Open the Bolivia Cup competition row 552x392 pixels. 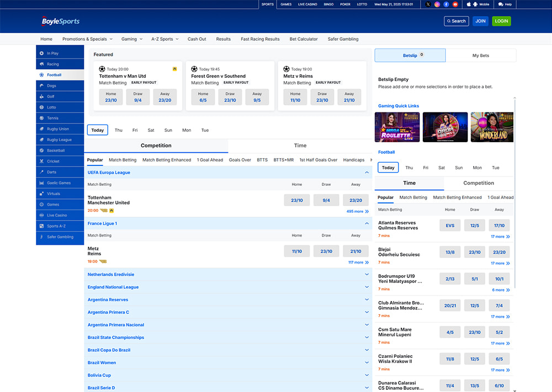228,375
